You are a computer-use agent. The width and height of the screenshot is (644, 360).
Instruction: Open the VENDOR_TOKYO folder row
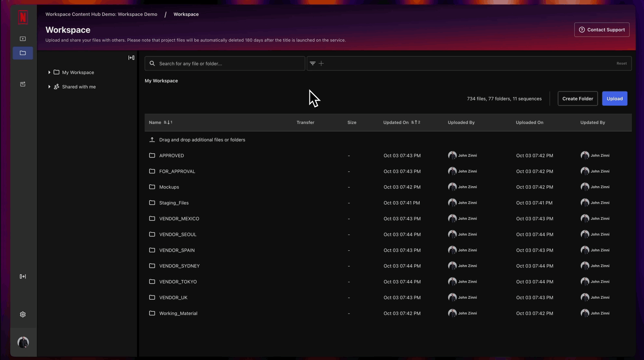click(178, 281)
